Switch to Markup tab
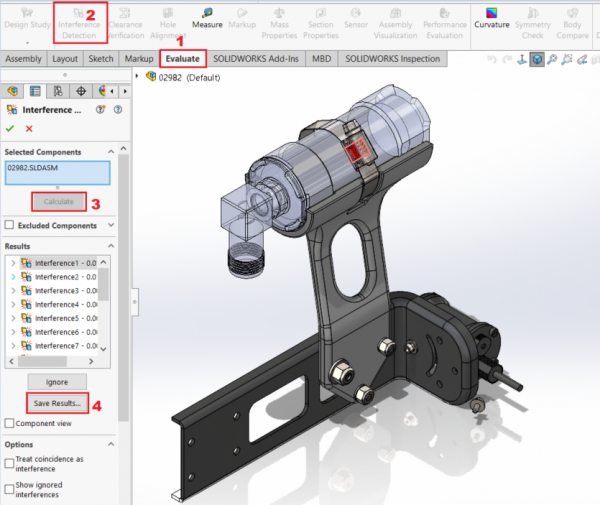This screenshot has height=505, width=600. click(x=139, y=59)
